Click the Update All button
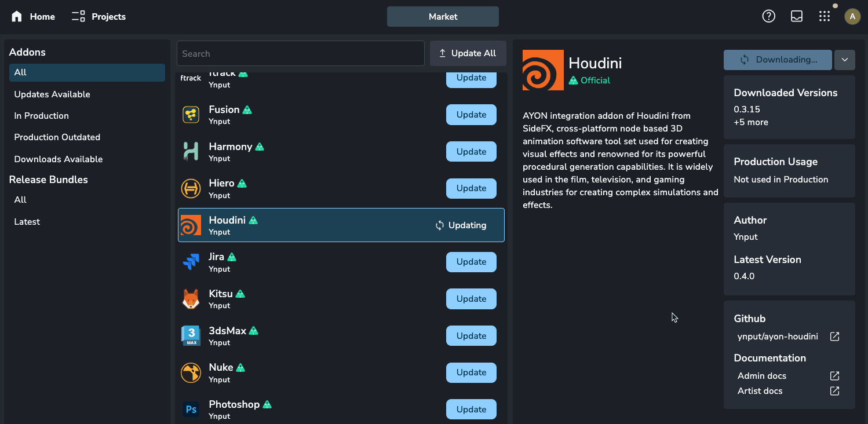Screen dimensions: 868x424 pos(468,53)
